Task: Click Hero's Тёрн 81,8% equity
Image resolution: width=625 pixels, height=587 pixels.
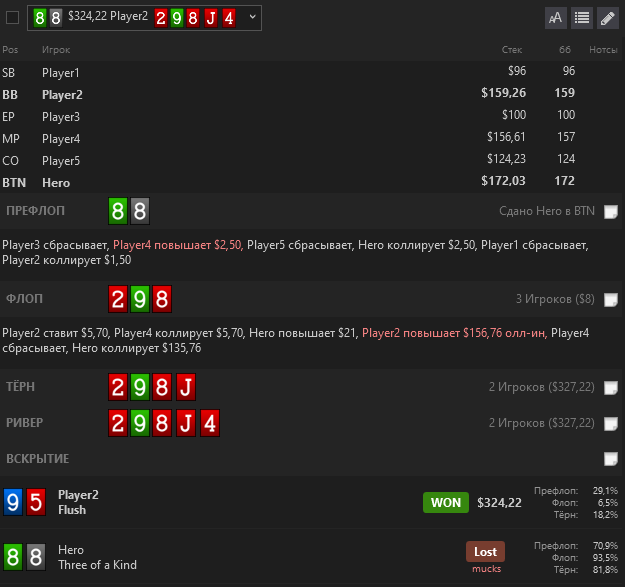Action: (605, 570)
